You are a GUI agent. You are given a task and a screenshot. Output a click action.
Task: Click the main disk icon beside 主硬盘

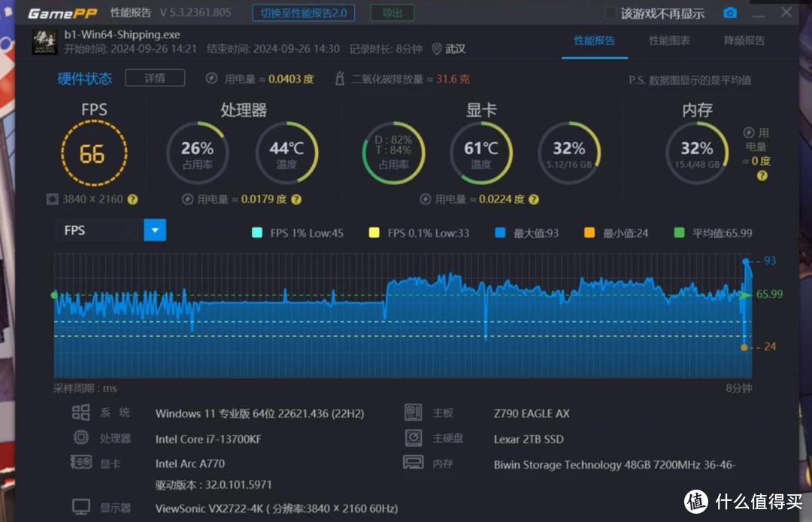pyautogui.click(x=414, y=438)
